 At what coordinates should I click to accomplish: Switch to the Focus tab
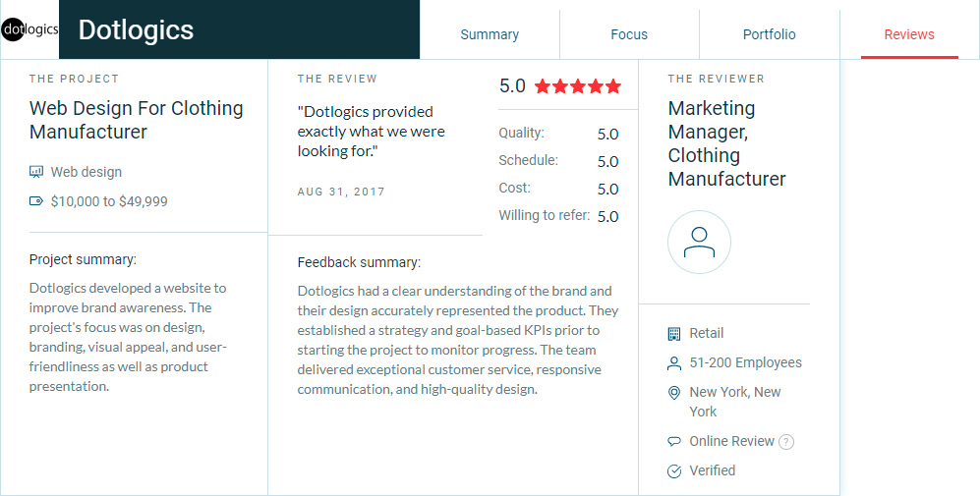tap(629, 34)
